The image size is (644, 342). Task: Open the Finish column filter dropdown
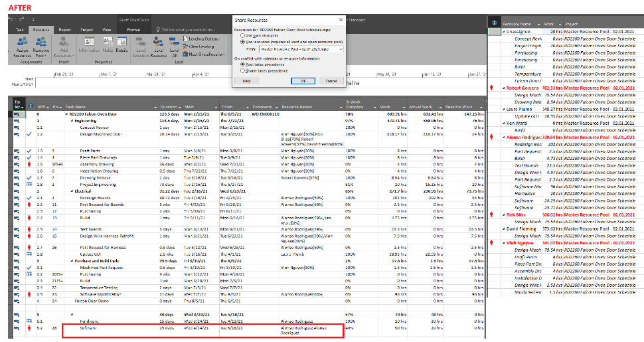[248, 108]
